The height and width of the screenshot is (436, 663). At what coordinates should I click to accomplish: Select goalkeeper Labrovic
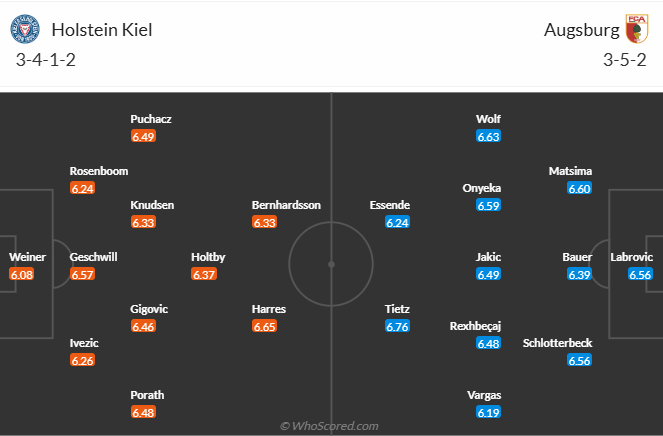(631, 256)
